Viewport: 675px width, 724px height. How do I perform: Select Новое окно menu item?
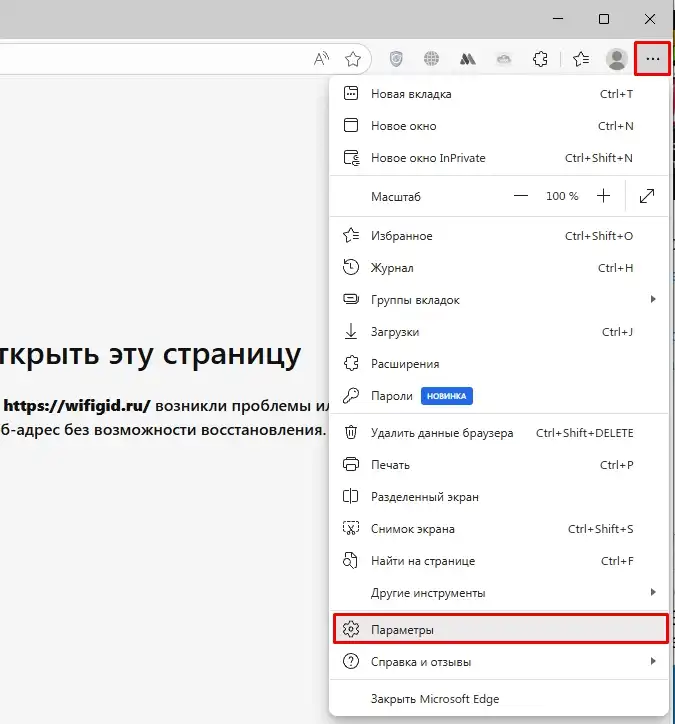pyautogui.click(x=500, y=126)
